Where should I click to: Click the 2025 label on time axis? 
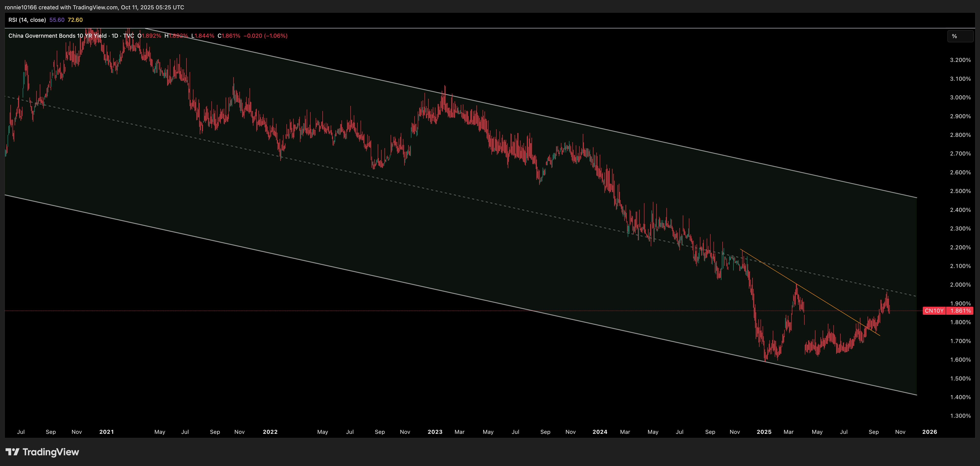(x=764, y=432)
